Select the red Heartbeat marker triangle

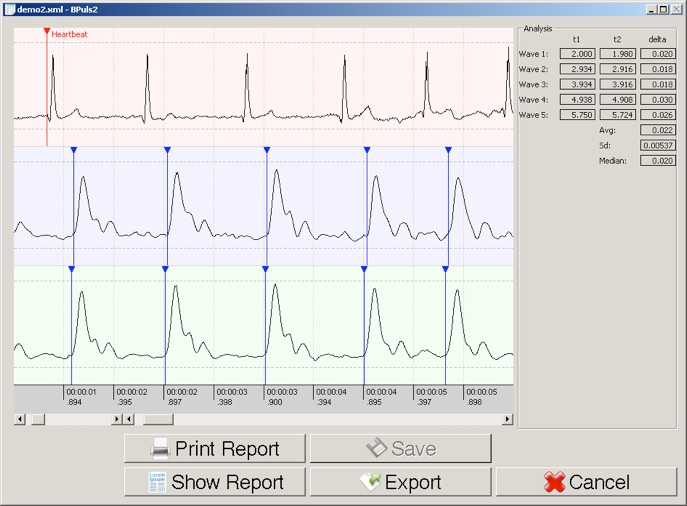47,32
